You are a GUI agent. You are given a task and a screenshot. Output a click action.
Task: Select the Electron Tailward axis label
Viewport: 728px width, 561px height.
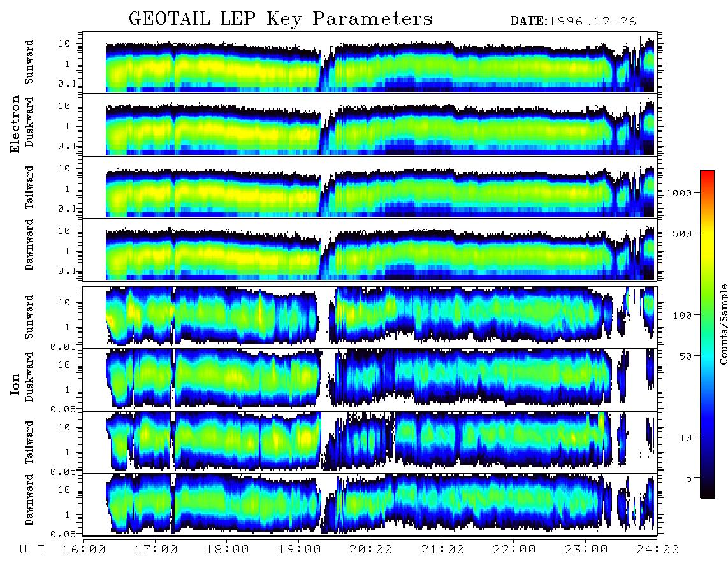[x=29, y=187]
